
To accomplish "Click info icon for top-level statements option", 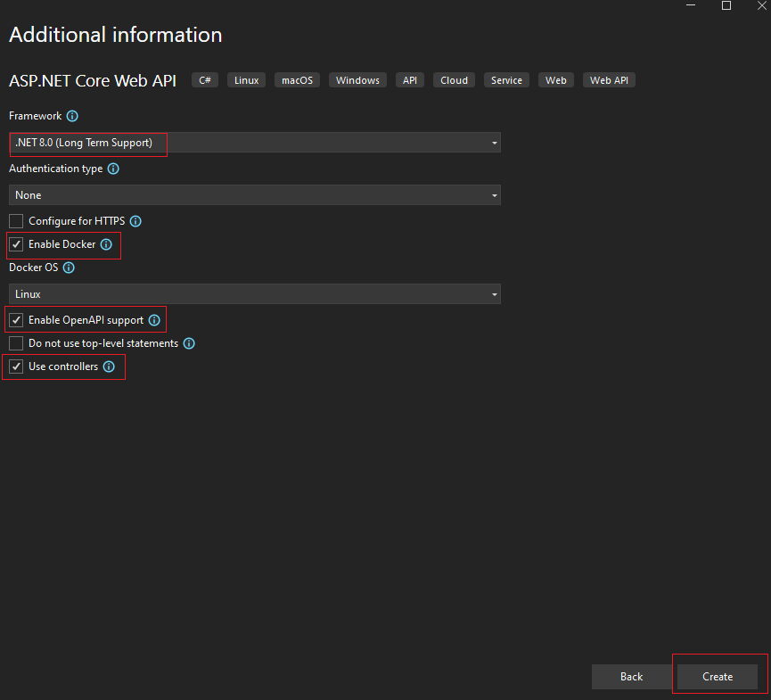I will pos(189,343).
